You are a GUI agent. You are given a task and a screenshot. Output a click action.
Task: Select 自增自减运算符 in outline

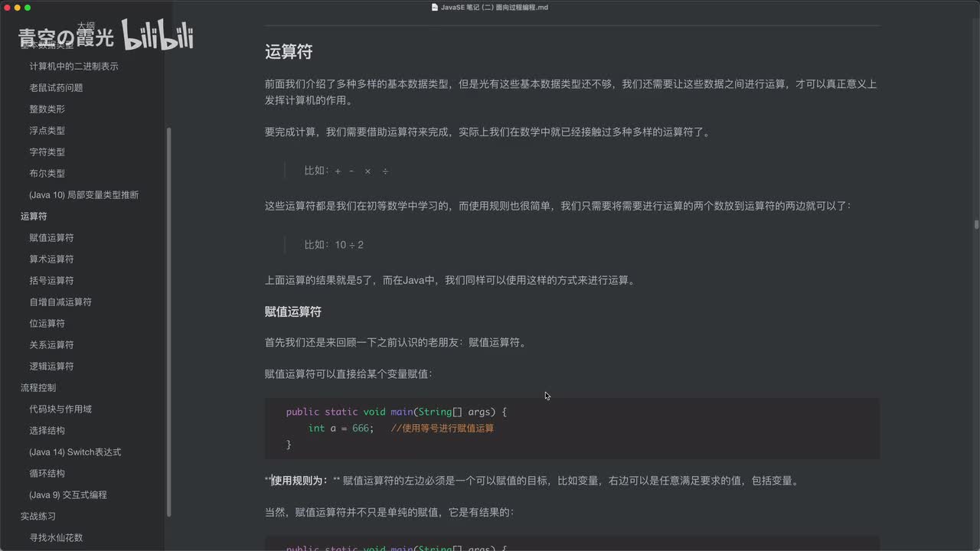click(60, 302)
